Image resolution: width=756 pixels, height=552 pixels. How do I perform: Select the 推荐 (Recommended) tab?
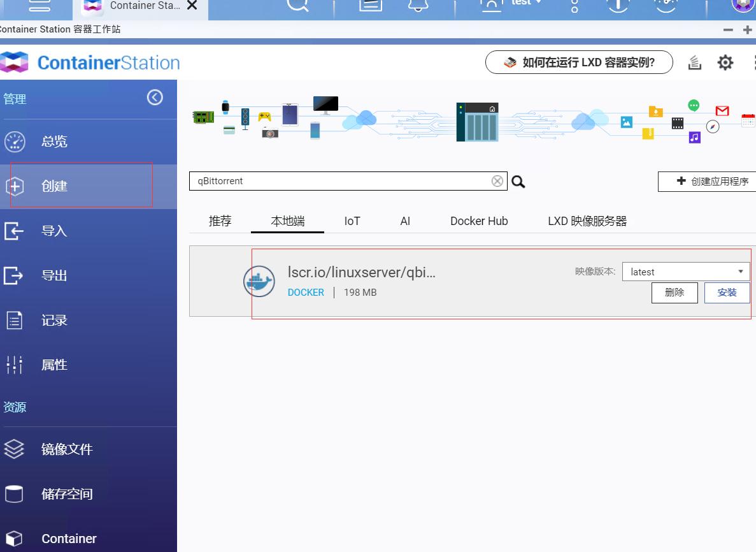tap(220, 221)
